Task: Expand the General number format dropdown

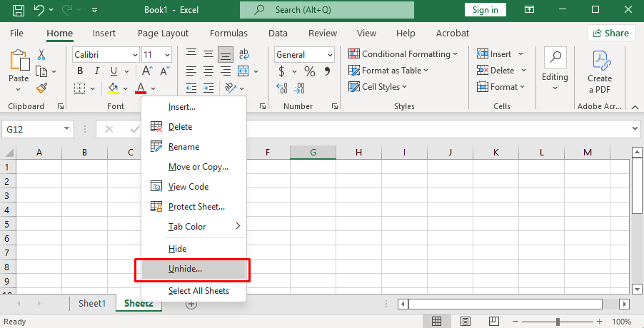Action: [x=304, y=55]
